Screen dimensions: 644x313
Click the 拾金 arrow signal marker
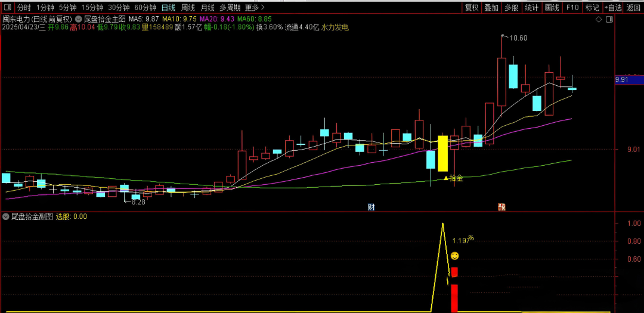point(453,178)
